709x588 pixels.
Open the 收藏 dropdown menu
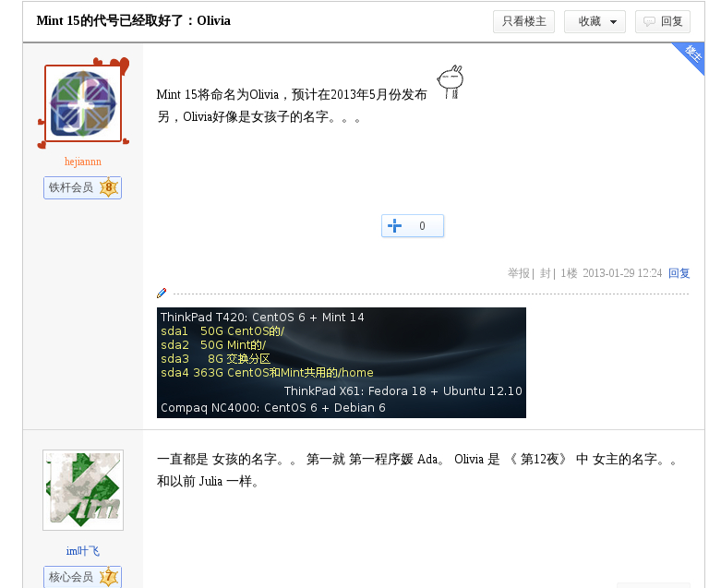pos(595,22)
